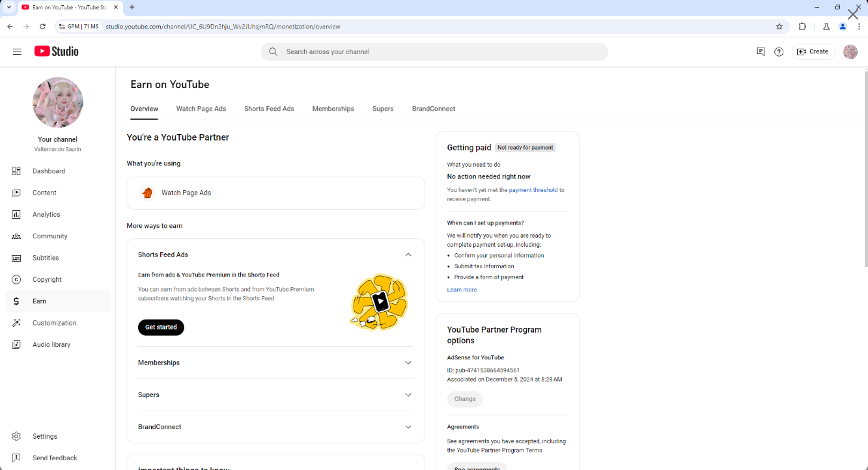This screenshot has height=470, width=868.
Task: Switch to the Supers tab
Action: [383, 109]
